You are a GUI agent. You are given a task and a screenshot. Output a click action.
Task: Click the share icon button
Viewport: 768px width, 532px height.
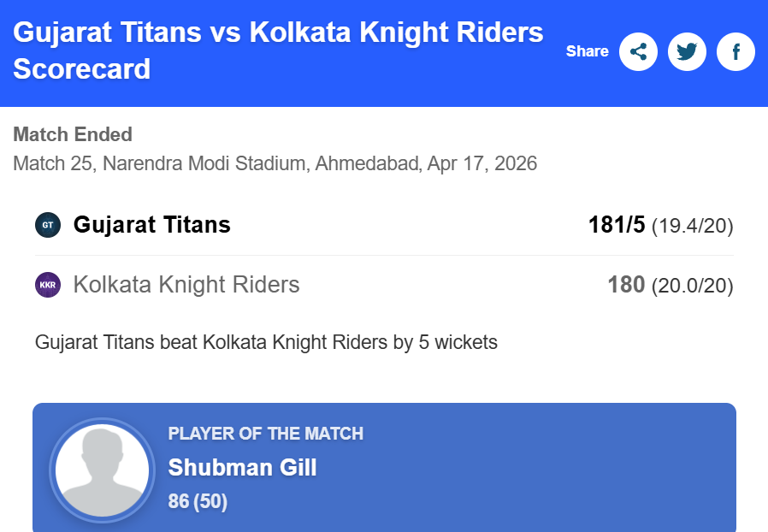tap(638, 51)
